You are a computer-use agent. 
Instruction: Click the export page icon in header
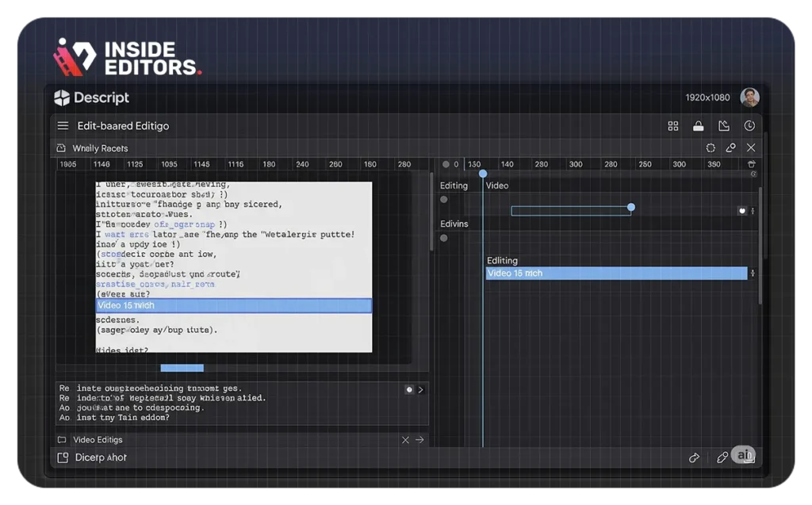pyautogui.click(x=723, y=126)
